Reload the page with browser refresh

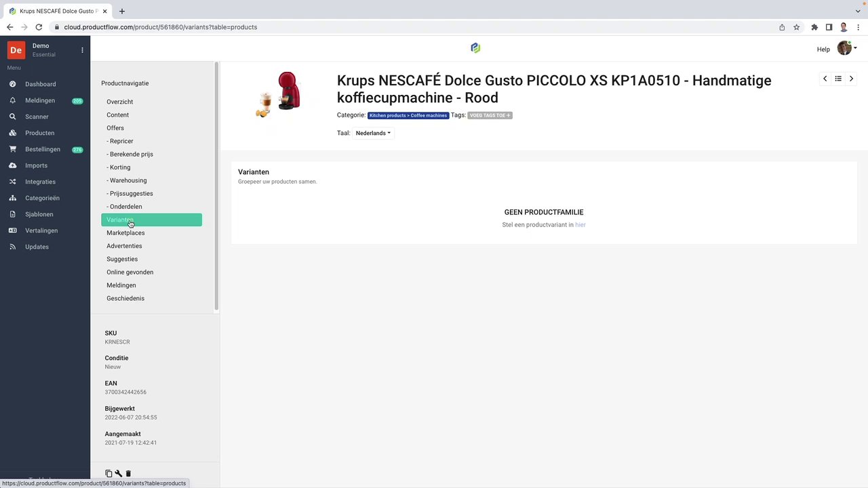click(x=39, y=27)
